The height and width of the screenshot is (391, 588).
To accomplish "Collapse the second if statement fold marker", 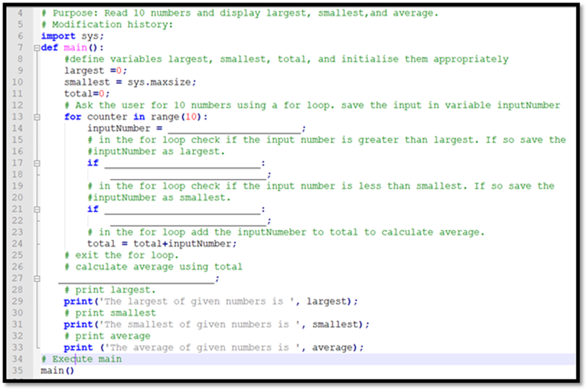I will tap(36, 209).
